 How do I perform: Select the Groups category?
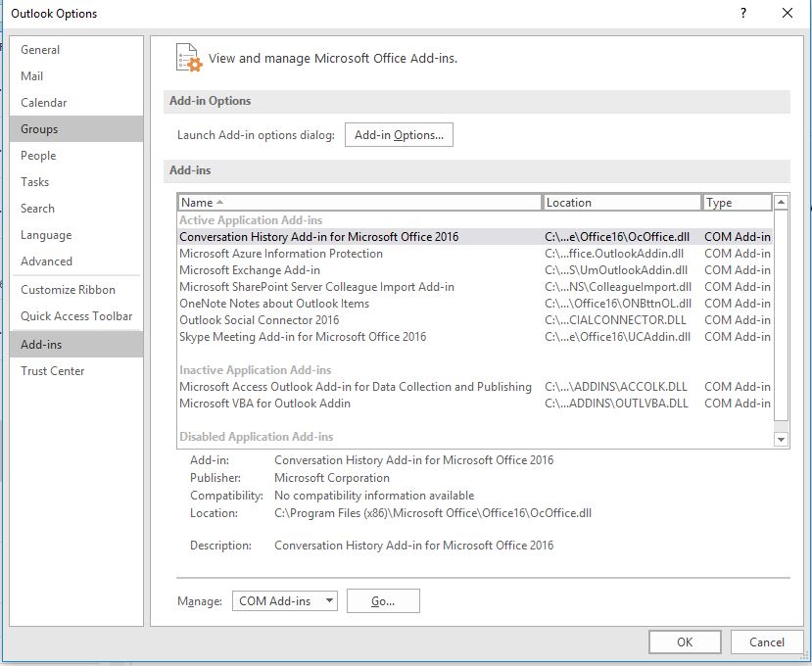pos(76,129)
